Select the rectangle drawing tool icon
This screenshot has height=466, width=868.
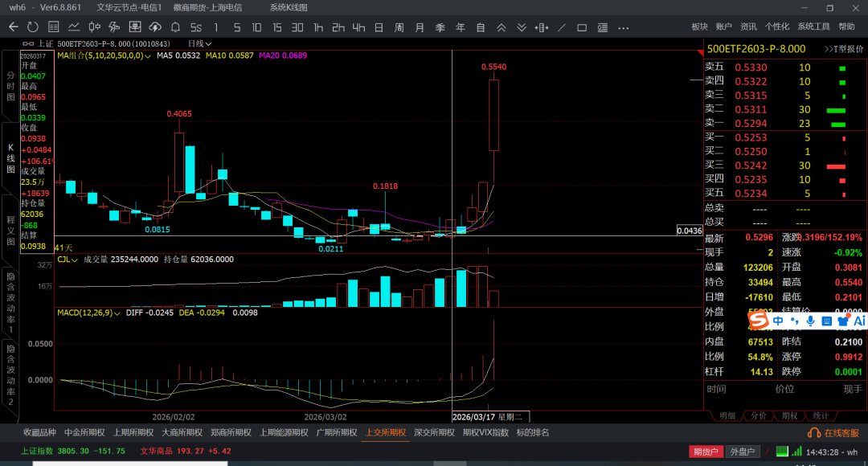tap(581, 27)
